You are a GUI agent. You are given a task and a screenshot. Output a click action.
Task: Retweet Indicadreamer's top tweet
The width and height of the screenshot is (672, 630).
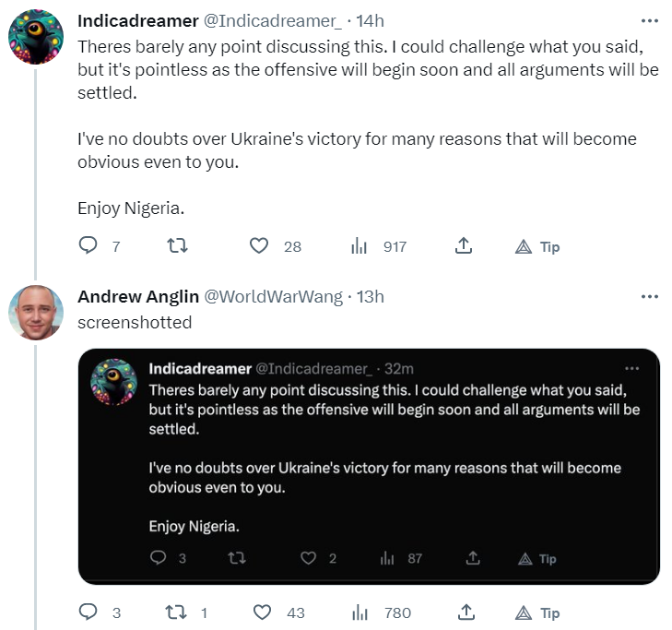177,245
